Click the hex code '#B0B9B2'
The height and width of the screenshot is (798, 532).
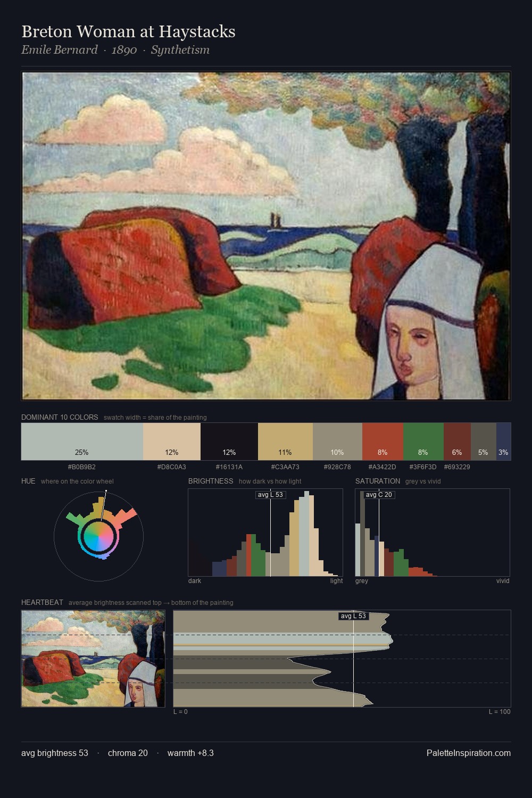click(82, 467)
